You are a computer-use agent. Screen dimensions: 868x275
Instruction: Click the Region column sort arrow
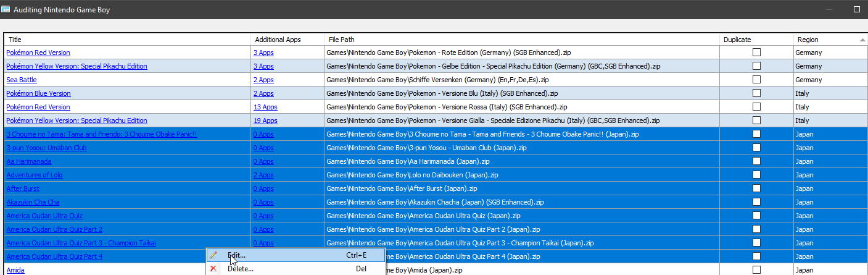862,40
